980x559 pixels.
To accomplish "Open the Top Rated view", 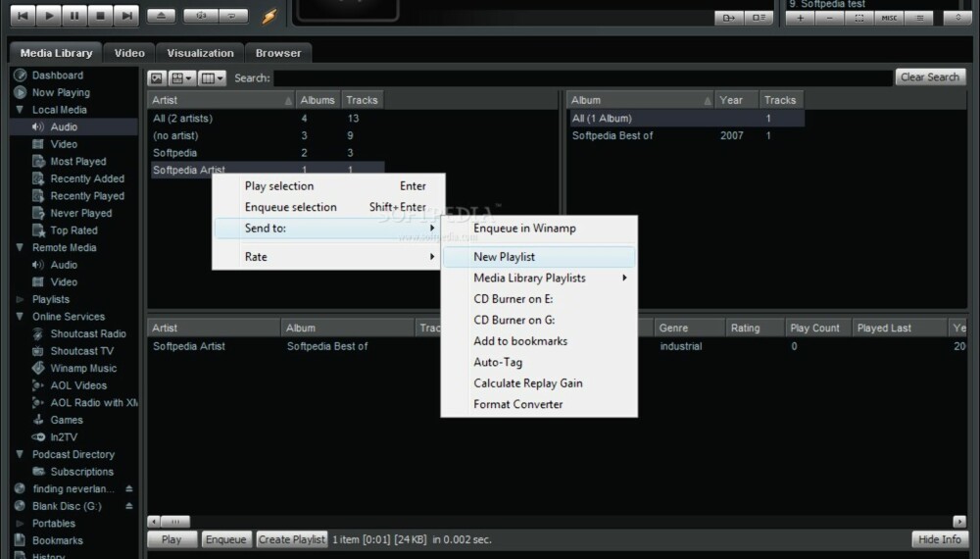I will (73, 230).
